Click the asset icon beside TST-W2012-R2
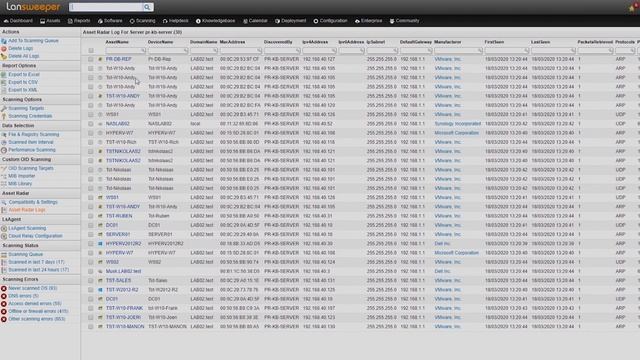640x360 pixels. point(100,290)
